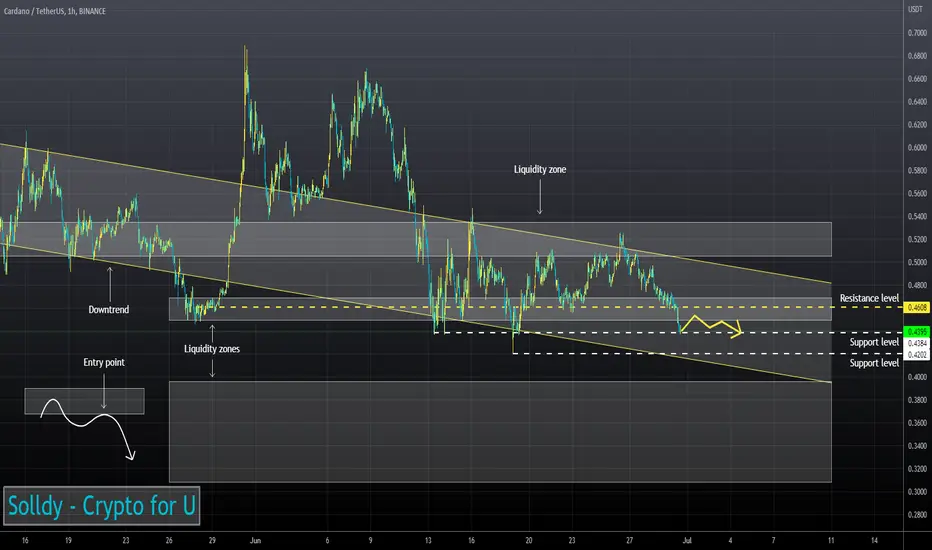Click the 0.6800 price axis label
This screenshot has height=550, width=932.
pyautogui.click(x=917, y=56)
